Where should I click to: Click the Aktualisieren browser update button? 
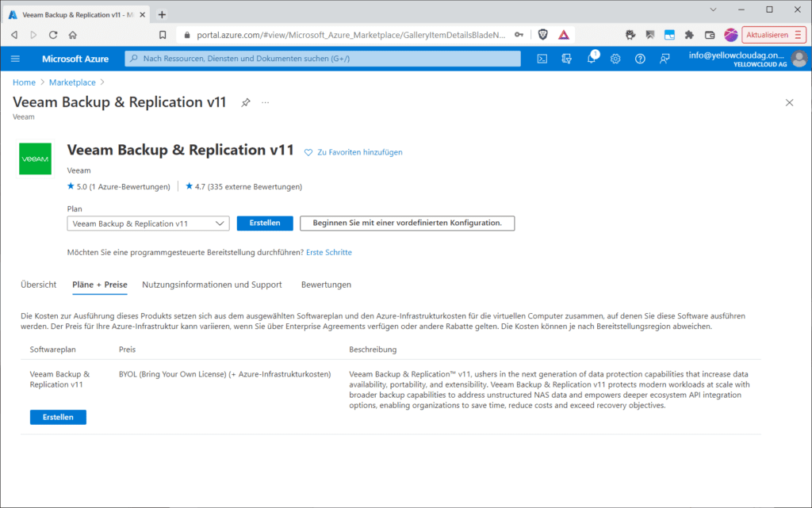pyautogui.click(x=774, y=35)
